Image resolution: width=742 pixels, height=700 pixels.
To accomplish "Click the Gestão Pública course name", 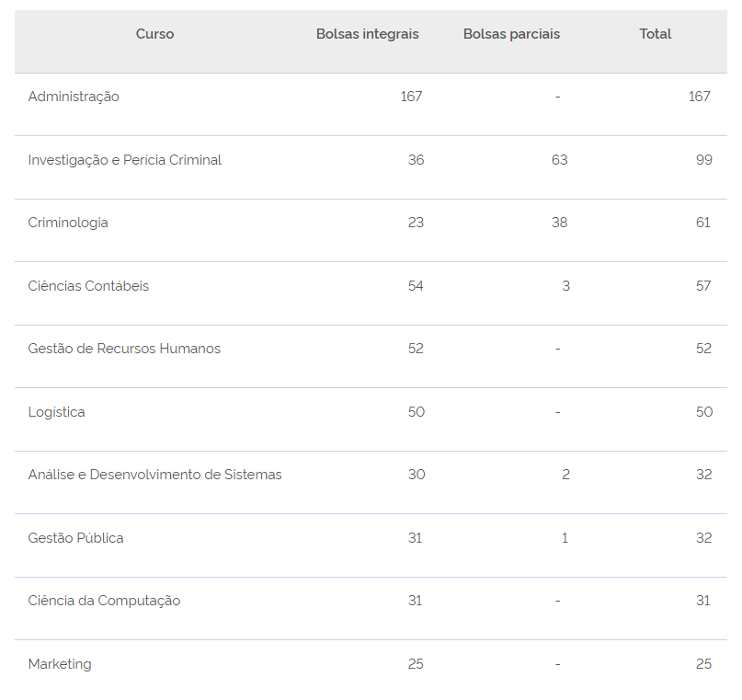I will tap(75, 538).
